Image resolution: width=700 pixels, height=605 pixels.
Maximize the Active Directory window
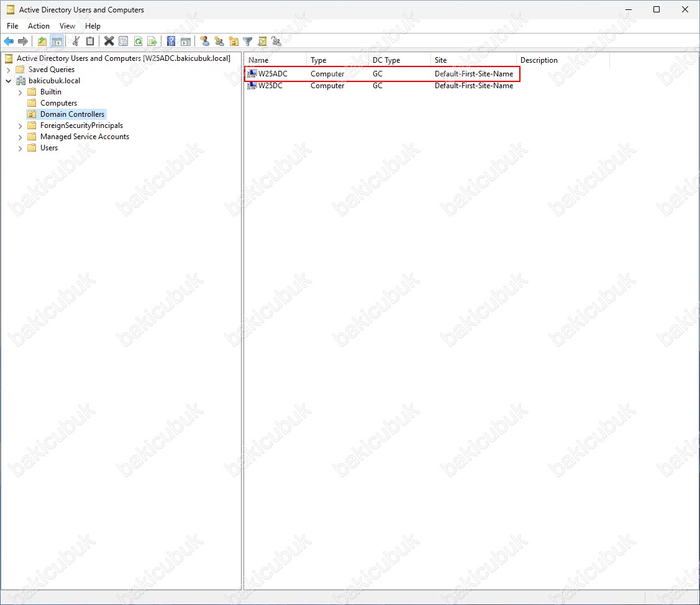[x=657, y=9]
